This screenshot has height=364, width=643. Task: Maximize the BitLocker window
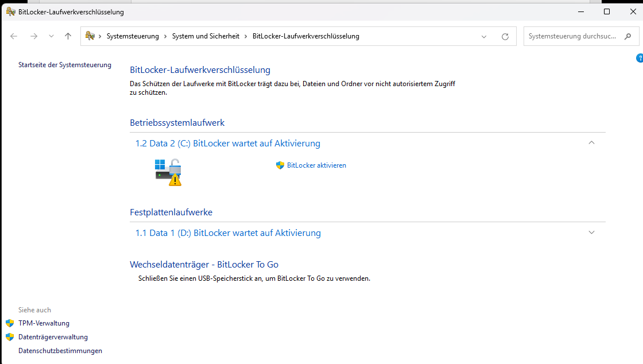(x=607, y=11)
